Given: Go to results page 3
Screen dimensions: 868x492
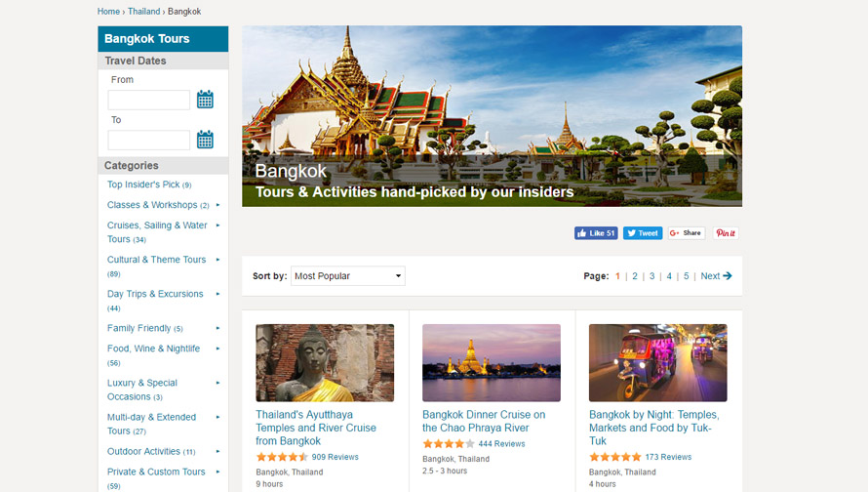Looking at the screenshot, I should [652, 276].
